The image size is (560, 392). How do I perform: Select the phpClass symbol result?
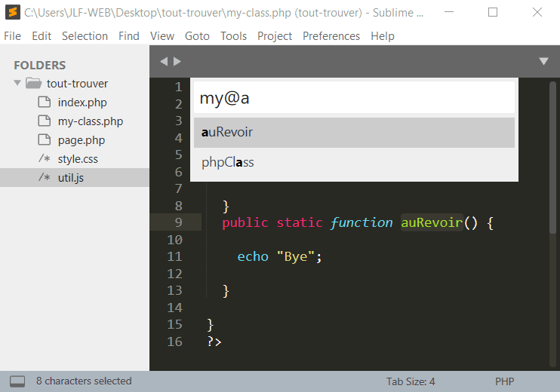354,162
